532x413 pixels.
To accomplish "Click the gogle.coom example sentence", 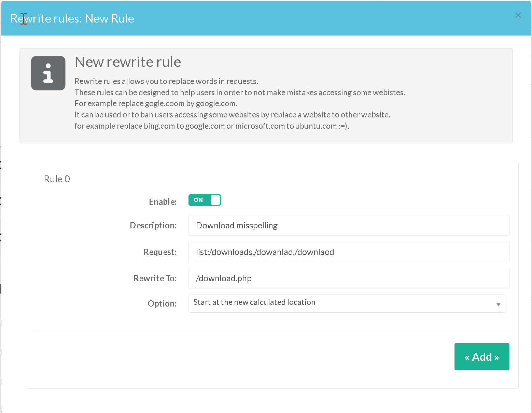I will pyautogui.click(x=156, y=103).
